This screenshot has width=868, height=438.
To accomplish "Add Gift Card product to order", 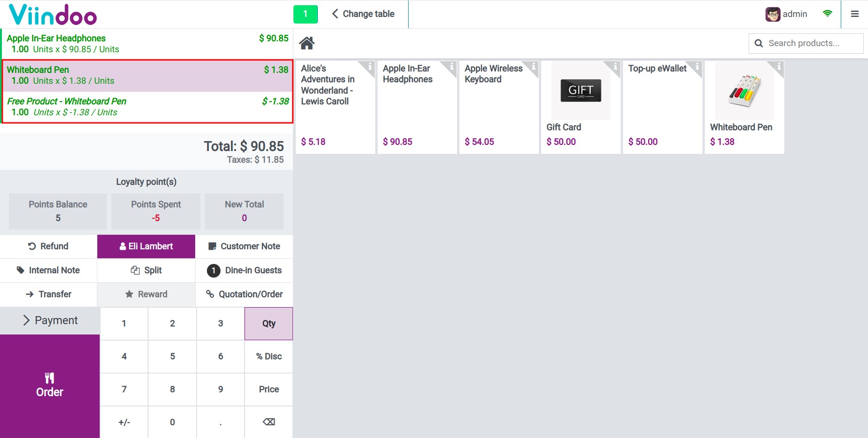I will pyautogui.click(x=581, y=107).
